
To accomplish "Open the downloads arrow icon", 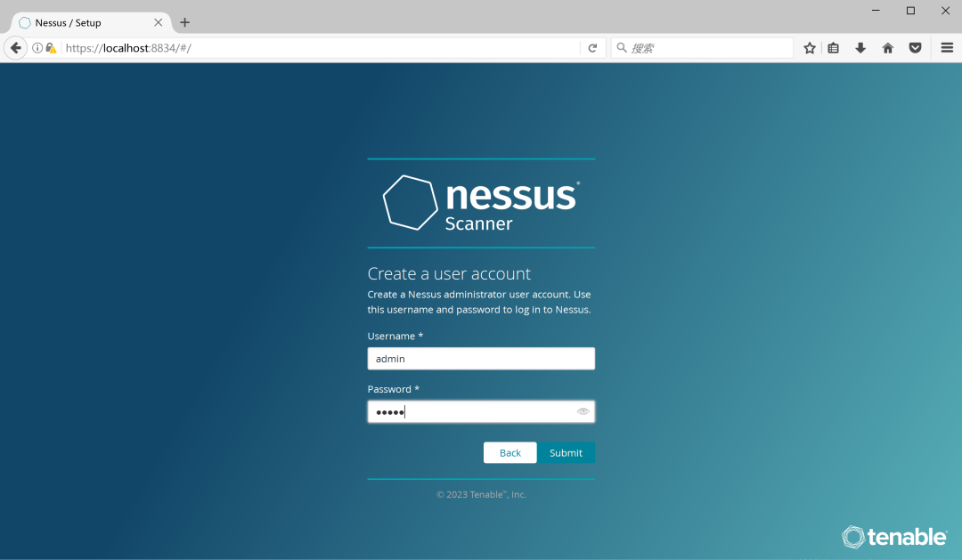I will (x=860, y=48).
